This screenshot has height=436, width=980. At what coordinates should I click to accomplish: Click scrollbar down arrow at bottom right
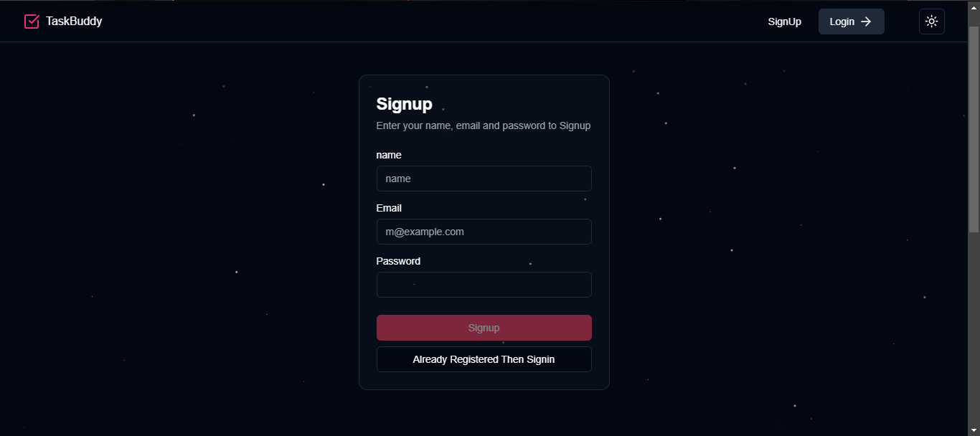pos(974,430)
